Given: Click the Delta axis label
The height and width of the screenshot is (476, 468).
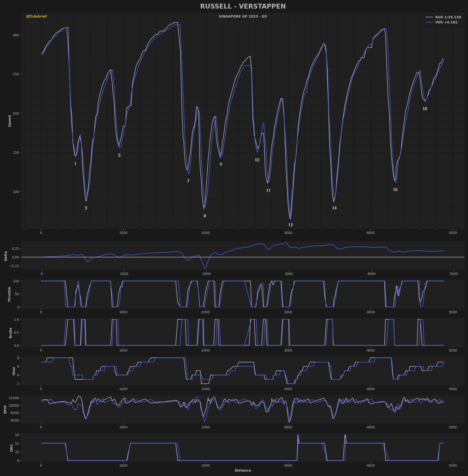Looking at the screenshot, I should (6, 256).
